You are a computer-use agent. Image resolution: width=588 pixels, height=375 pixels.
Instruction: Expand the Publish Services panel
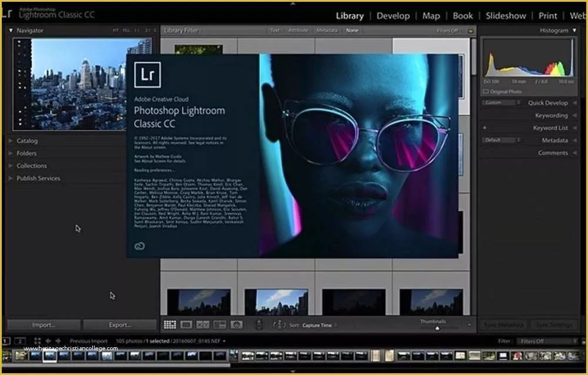click(11, 178)
